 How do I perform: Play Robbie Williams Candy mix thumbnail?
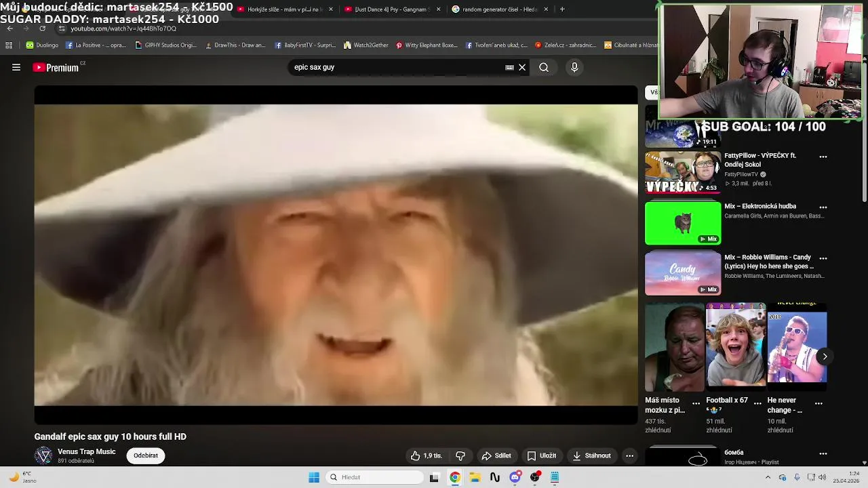[x=683, y=274]
